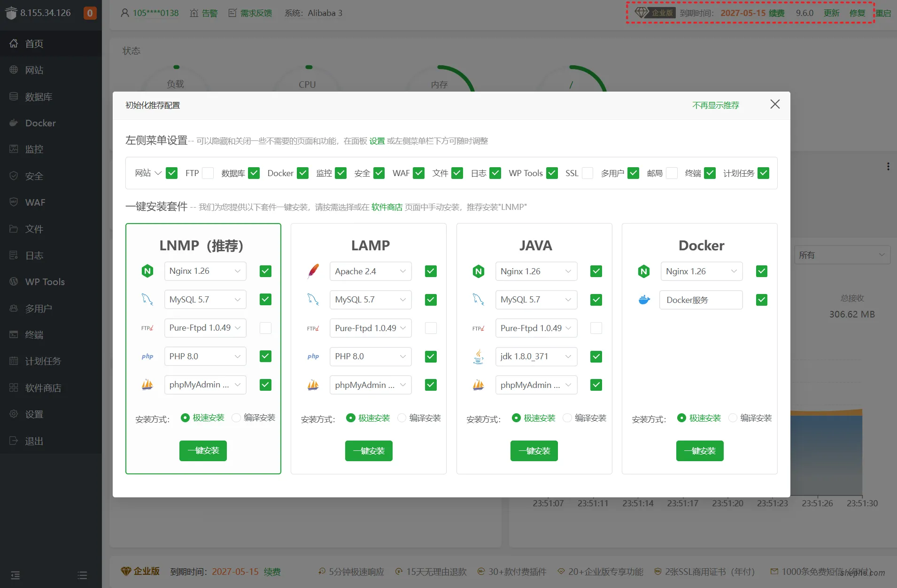Click the phpMyAdmin sailboat icon in LAMP

click(313, 385)
